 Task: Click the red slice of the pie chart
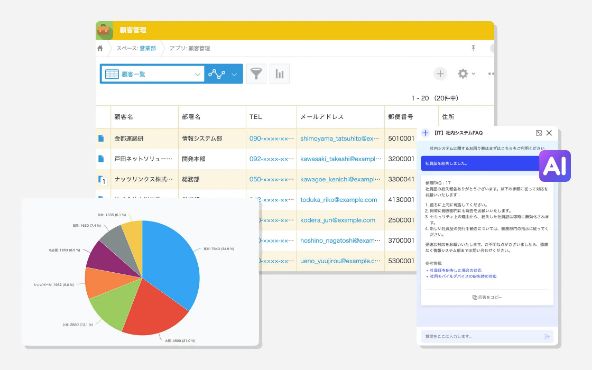click(155, 308)
